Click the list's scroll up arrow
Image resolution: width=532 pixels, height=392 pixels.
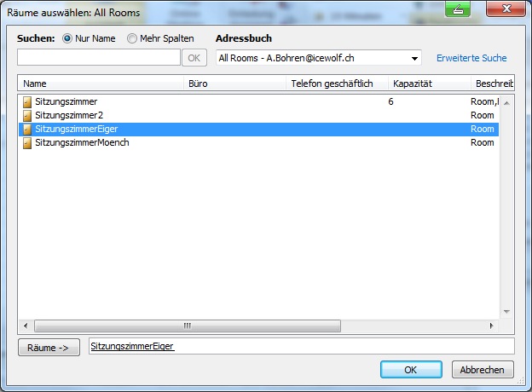click(506, 103)
